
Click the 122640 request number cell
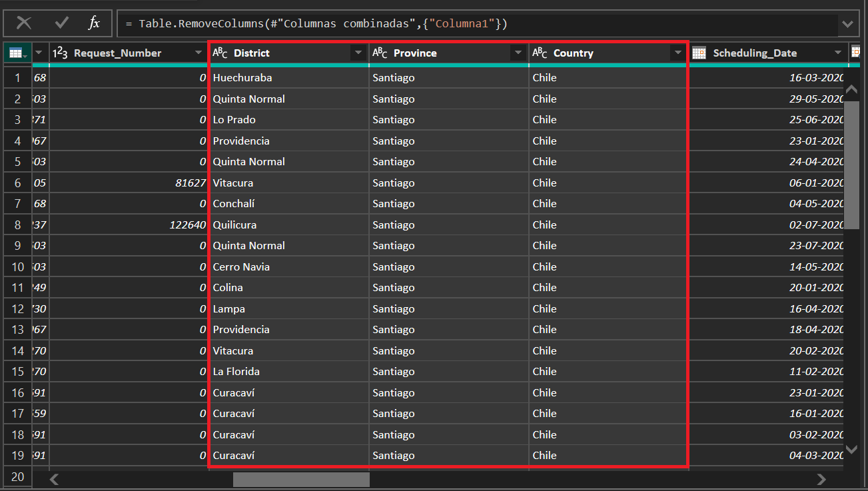pos(129,225)
